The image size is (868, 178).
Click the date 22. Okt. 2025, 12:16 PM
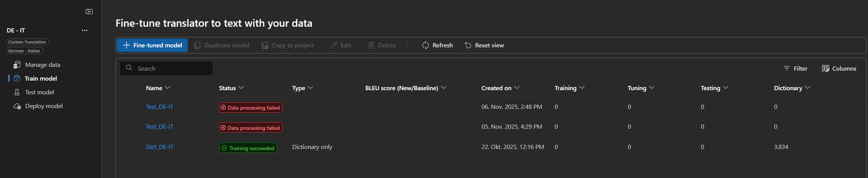[513, 147]
